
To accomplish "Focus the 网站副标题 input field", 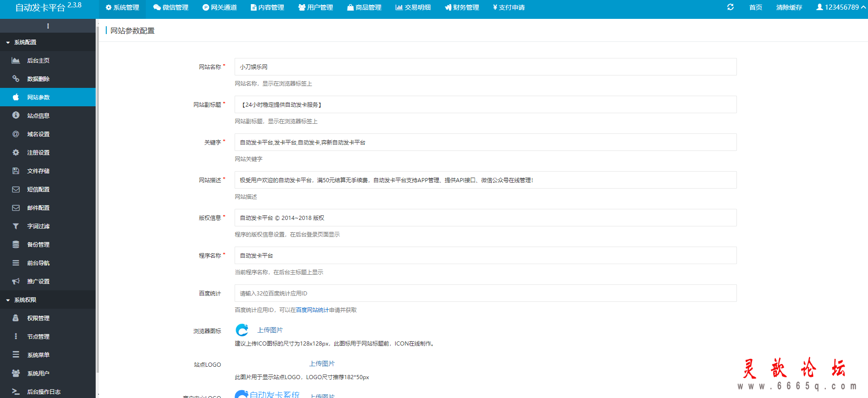I will (485, 104).
